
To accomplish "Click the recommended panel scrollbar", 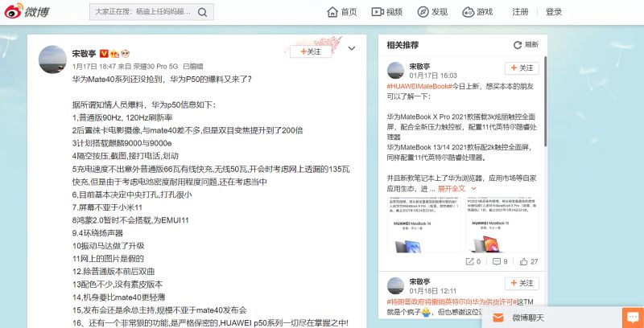I will pos(545,101).
